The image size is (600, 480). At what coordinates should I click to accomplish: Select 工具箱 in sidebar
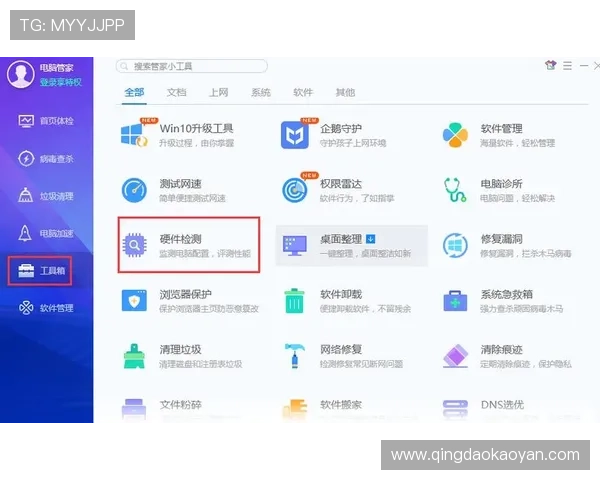40,271
